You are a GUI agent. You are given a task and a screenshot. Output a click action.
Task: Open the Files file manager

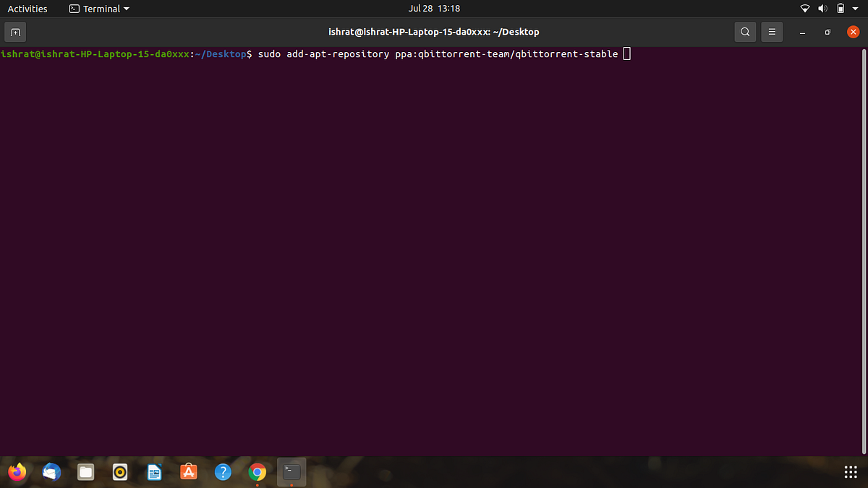pyautogui.click(x=85, y=471)
